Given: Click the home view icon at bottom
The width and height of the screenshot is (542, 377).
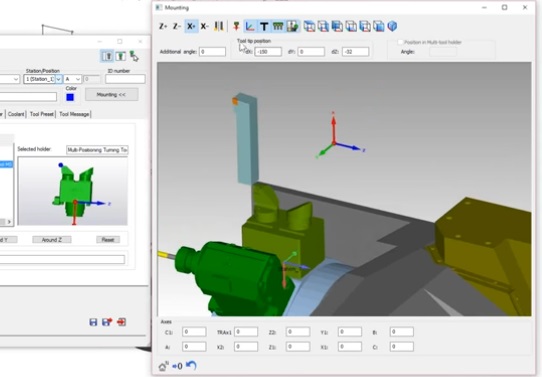Looking at the screenshot, I should [163, 366].
